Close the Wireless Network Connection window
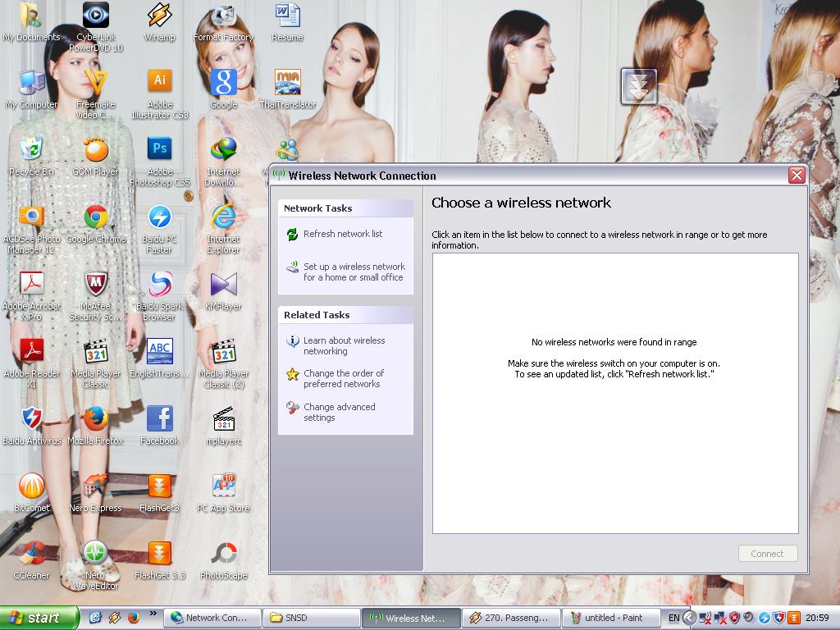 (x=796, y=176)
